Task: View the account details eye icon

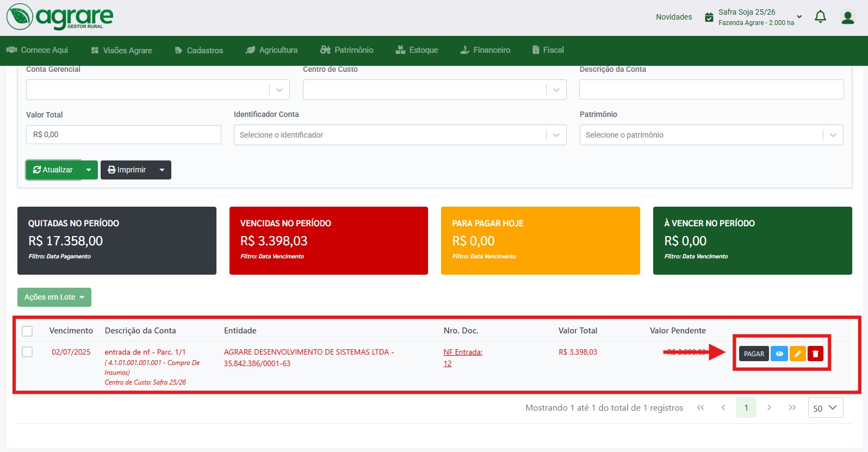Action: coord(779,354)
